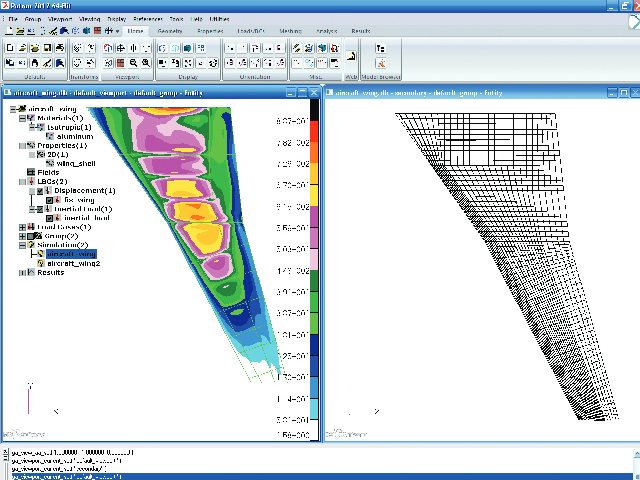Image resolution: width=640 pixels, height=480 pixels.
Task: Toggle the inertial_load checkbox
Action: click(x=49, y=218)
